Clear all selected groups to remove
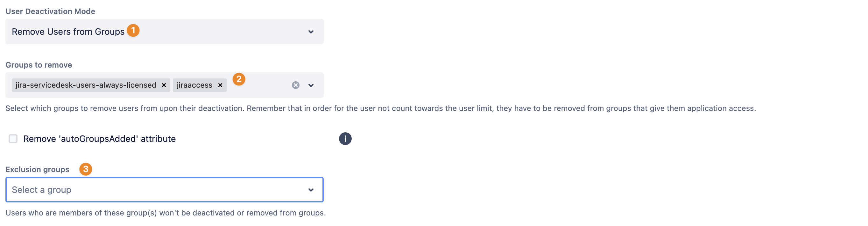The image size is (868, 226). (x=295, y=85)
